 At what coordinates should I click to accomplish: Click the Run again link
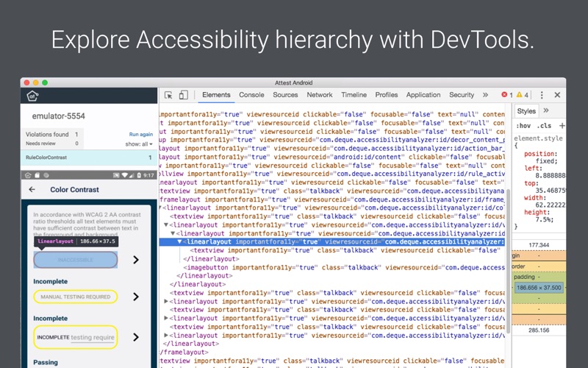141,134
